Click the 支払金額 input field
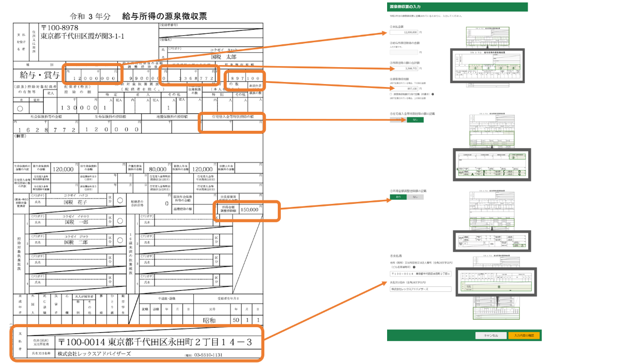This screenshot has width=644, height=363. pyautogui.click(x=404, y=32)
